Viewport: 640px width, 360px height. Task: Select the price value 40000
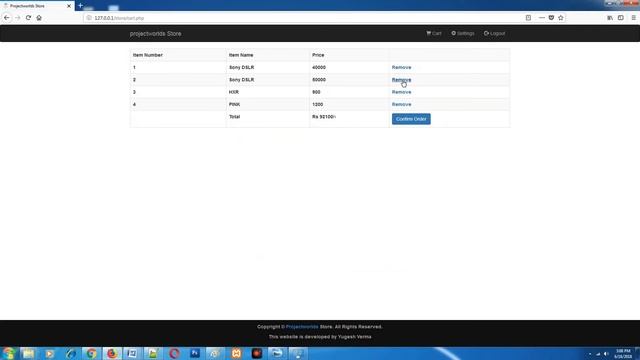319,67
